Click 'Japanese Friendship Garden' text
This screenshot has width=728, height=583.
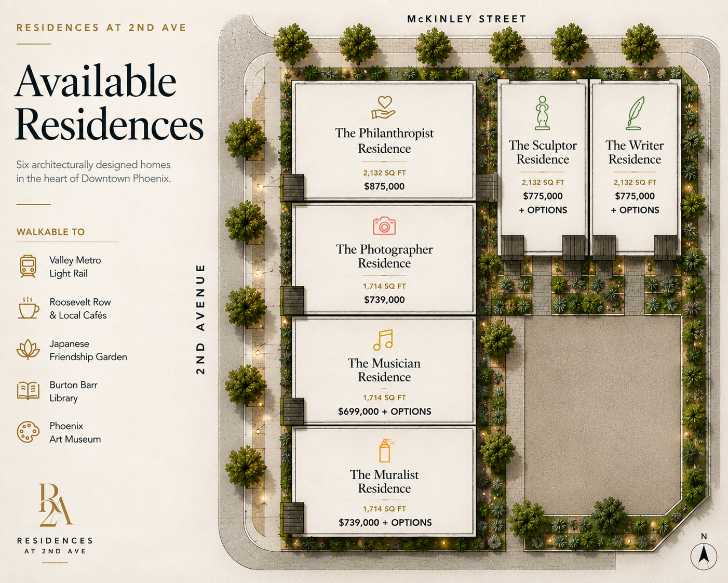tap(88, 350)
